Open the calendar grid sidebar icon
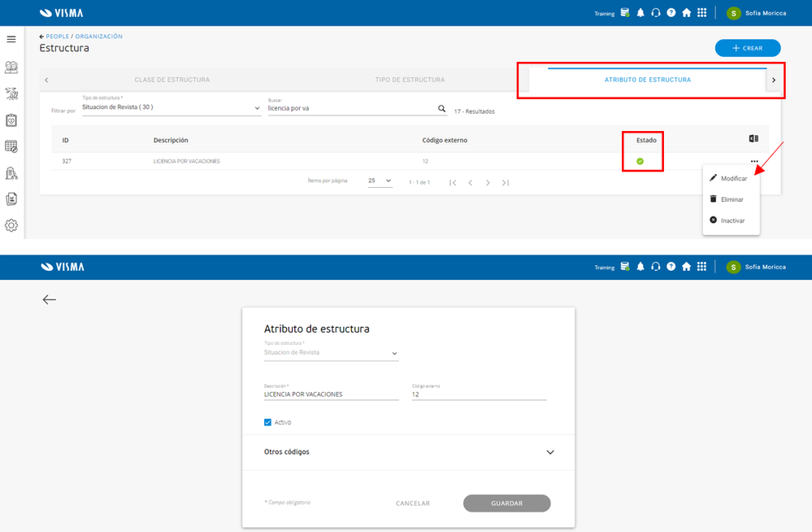The image size is (812, 532). point(11,146)
